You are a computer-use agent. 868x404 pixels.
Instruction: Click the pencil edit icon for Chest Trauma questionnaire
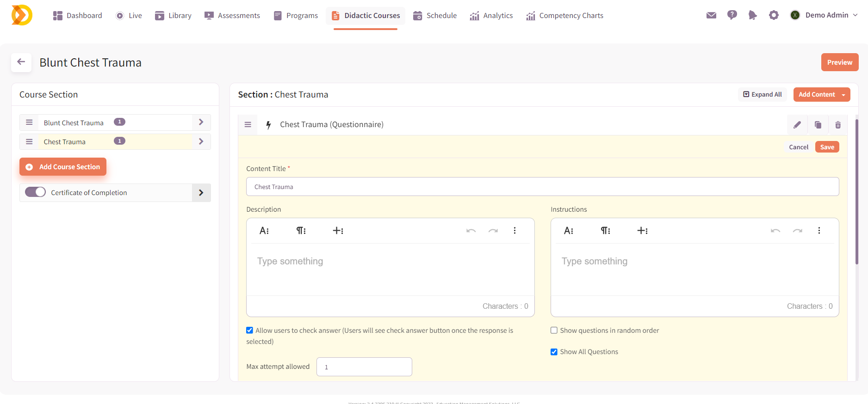pos(797,125)
